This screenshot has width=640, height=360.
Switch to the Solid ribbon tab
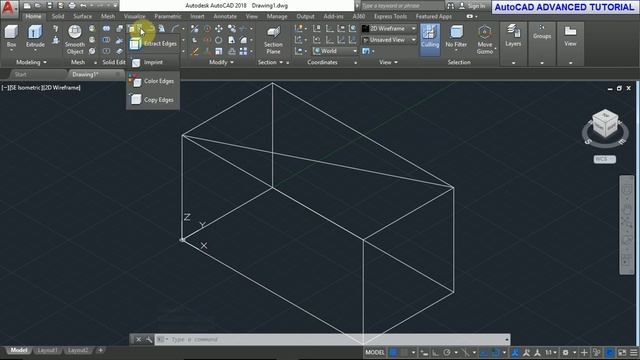pos(58,16)
